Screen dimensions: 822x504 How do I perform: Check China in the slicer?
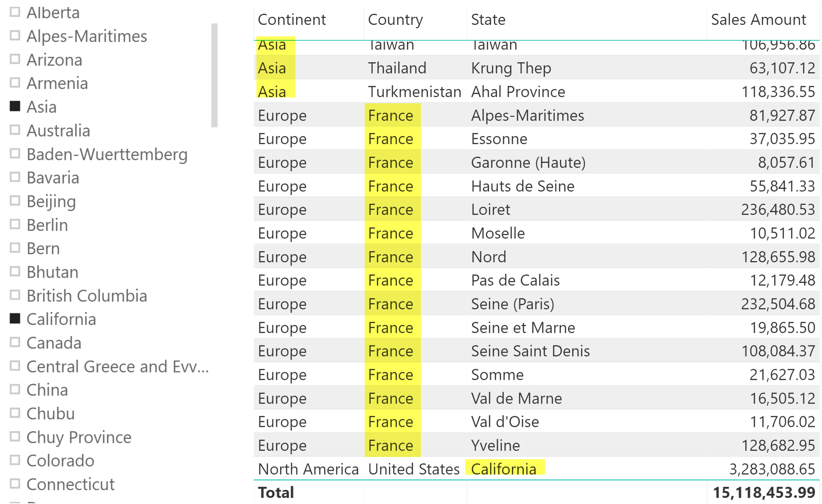pos(15,390)
